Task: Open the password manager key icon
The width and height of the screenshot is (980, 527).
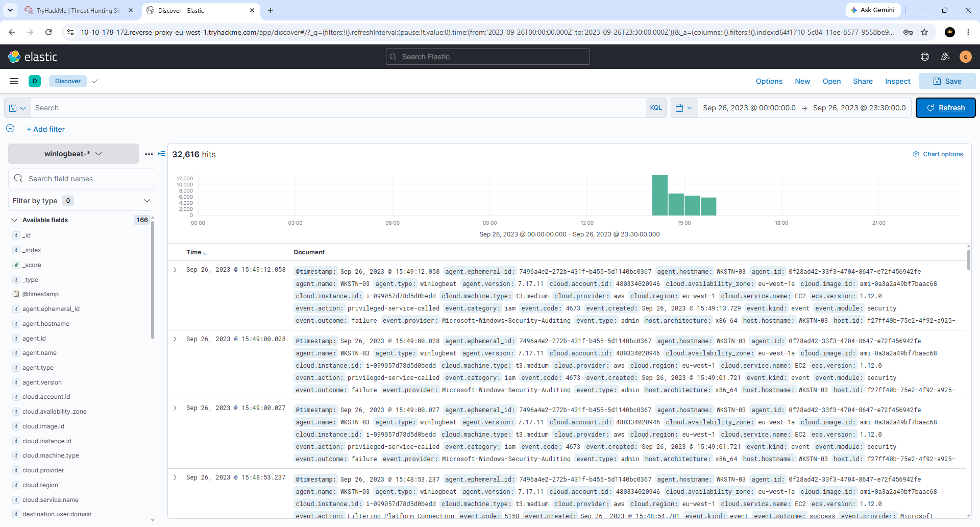Action: (908, 32)
